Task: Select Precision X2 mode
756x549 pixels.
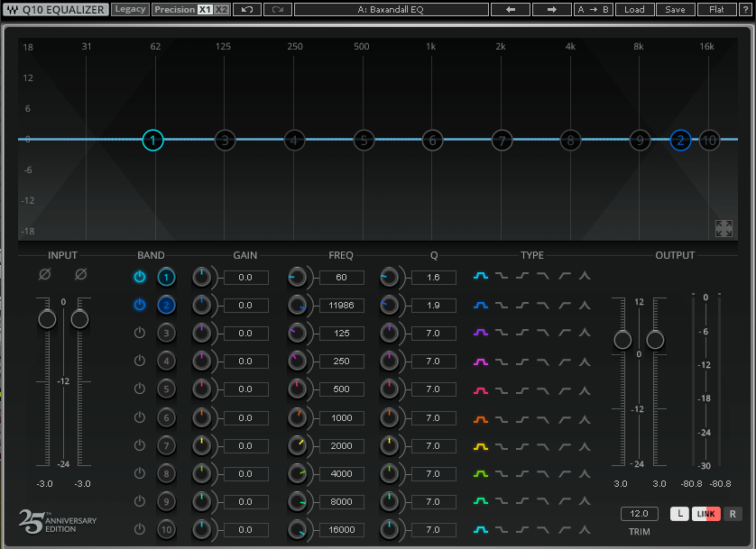Action: click(x=221, y=9)
